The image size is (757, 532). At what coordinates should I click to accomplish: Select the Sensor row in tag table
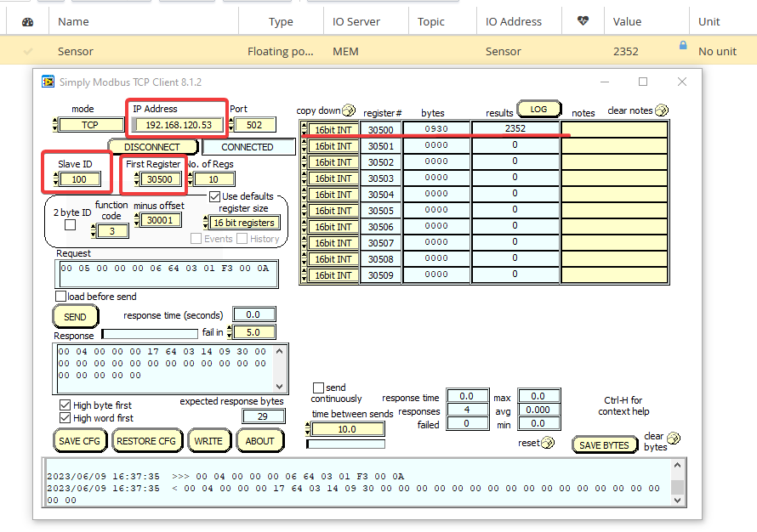(378, 51)
